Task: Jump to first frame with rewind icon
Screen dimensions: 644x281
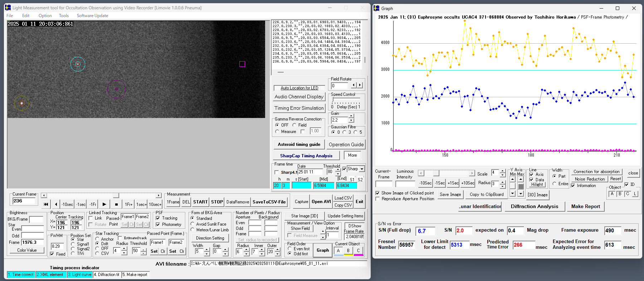Action: pos(46,204)
